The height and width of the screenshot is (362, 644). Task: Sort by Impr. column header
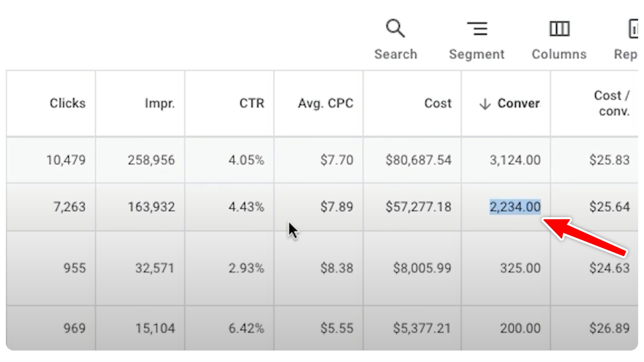coord(159,103)
